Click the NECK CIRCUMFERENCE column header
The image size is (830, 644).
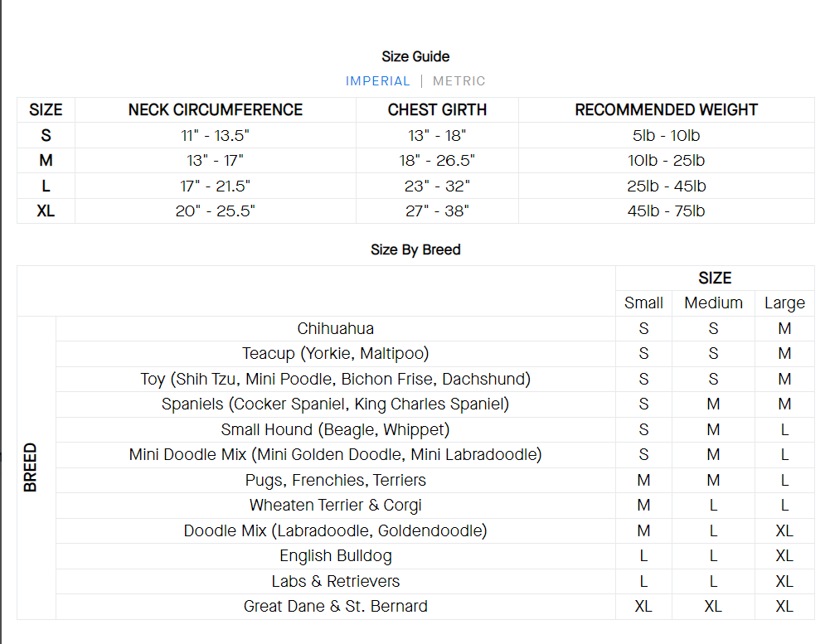click(x=216, y=110)
